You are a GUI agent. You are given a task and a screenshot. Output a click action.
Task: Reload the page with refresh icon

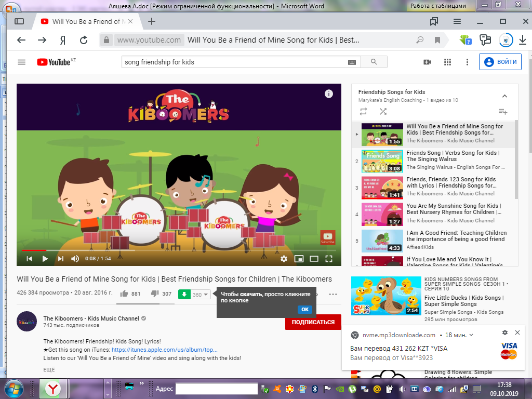coord(84,40)
